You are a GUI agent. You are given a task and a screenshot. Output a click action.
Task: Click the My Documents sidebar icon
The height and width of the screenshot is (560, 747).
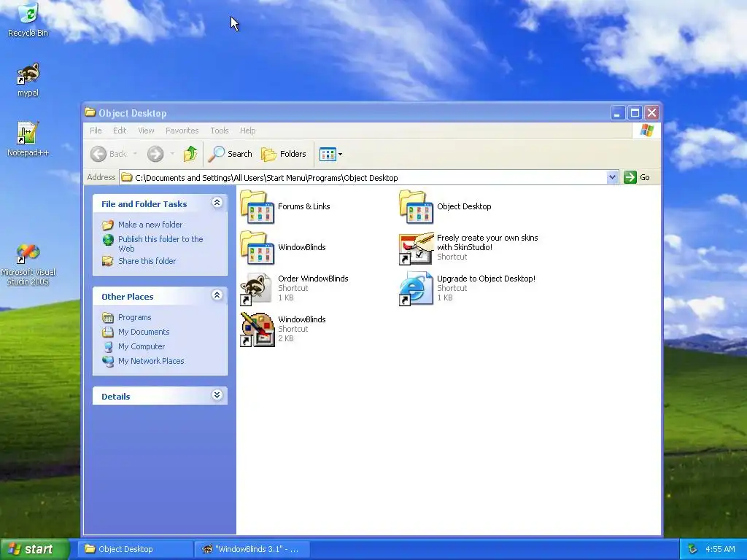click(108, 332)
